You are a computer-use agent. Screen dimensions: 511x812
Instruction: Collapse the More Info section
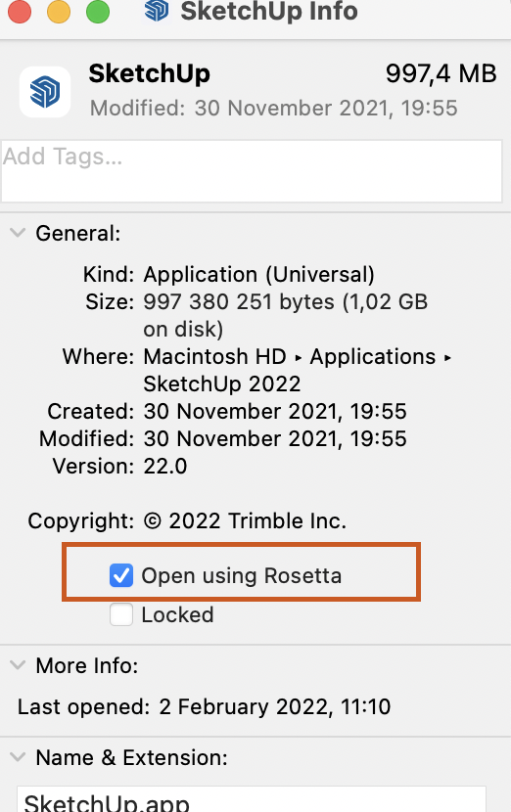pos(18,665)
